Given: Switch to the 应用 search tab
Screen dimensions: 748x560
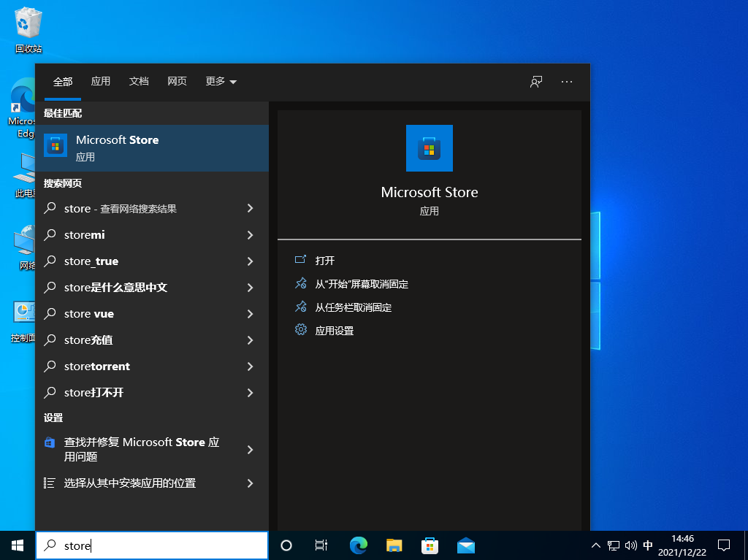Looking at the screenshot, I should click(101, 82).
